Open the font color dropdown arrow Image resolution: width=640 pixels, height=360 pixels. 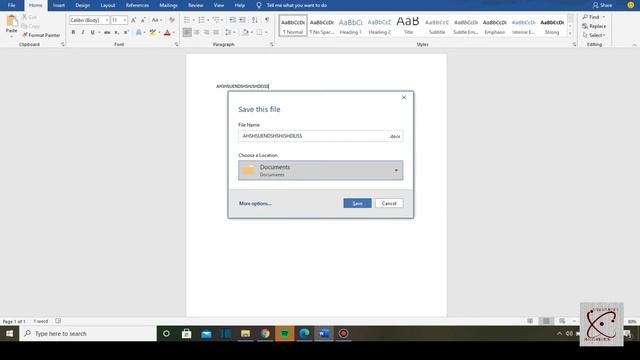point(173,32)
